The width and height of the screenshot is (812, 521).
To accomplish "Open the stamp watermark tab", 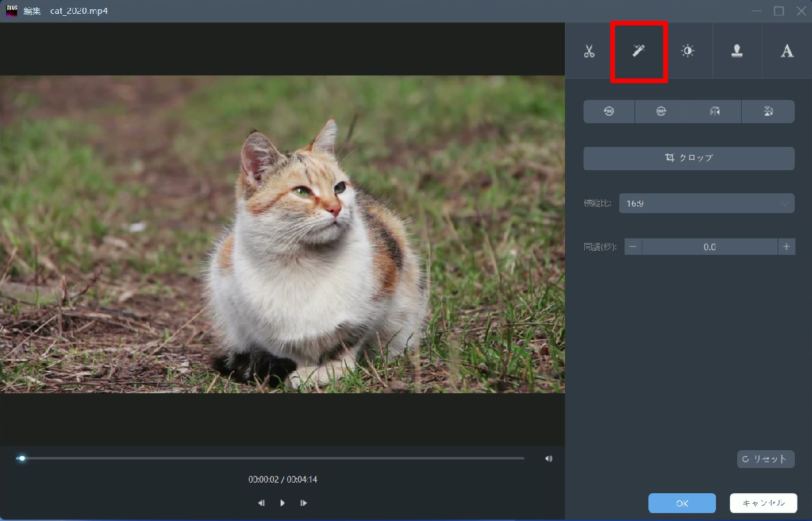I will [737, 51].
